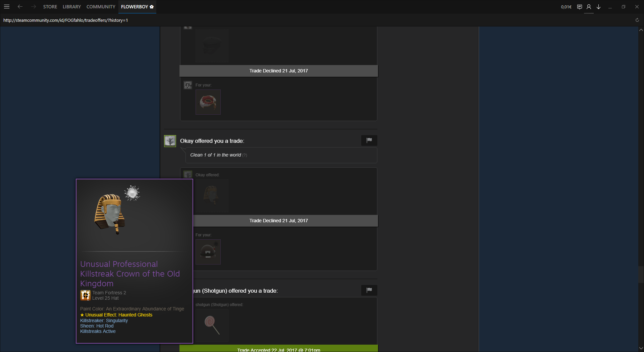Select the red donut hat item thumbnail
Screen dimensions: 644x352
tap(208, 102)
